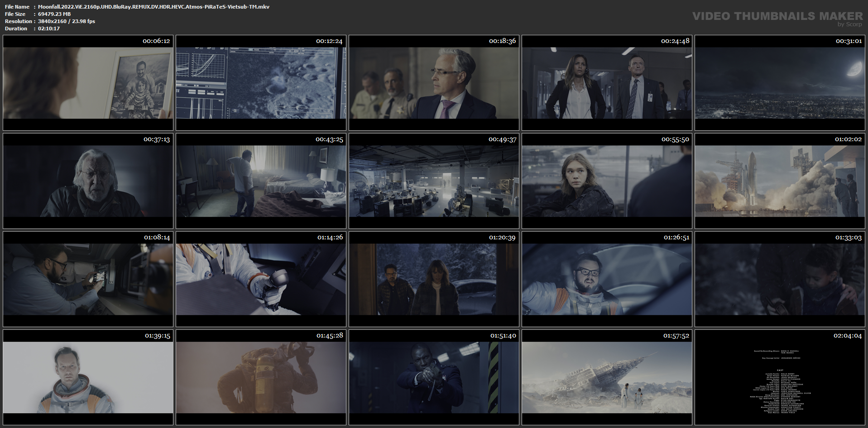Open the 00:43:25 motel room thumbnail
This screenshot has height=428, width=868.
point(261,181)
